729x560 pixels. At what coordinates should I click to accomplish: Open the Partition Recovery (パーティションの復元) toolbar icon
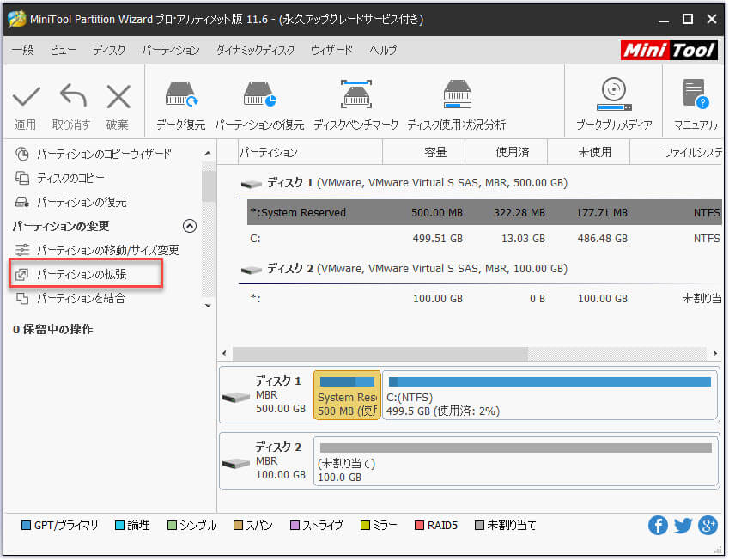[x=258, y=94]
